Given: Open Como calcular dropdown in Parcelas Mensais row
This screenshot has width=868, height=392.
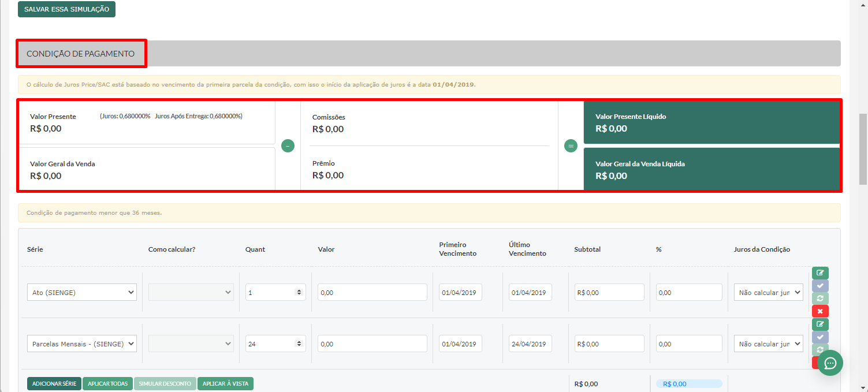Looking at the screenshot, I should click(x=191, y=344).
